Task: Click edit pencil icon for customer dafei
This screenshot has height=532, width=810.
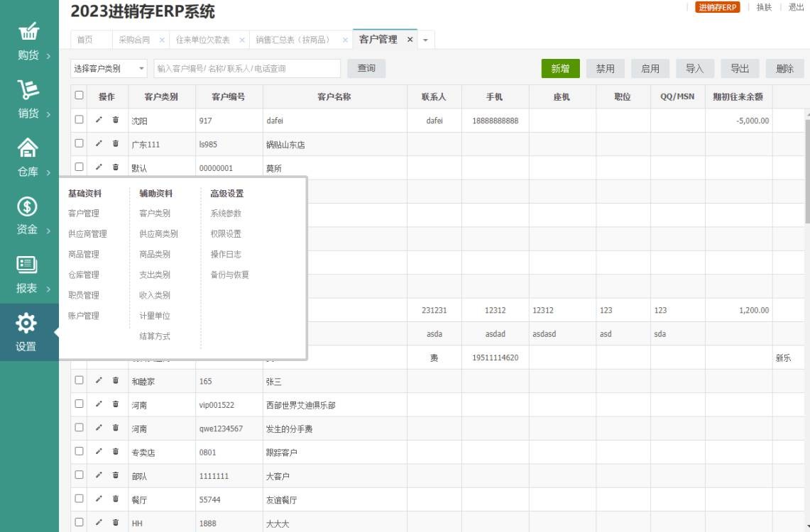Action: [x=99, y=120]
